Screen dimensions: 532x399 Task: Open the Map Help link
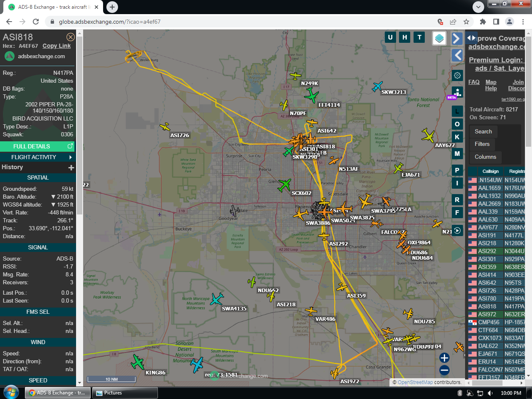[491, 85]
